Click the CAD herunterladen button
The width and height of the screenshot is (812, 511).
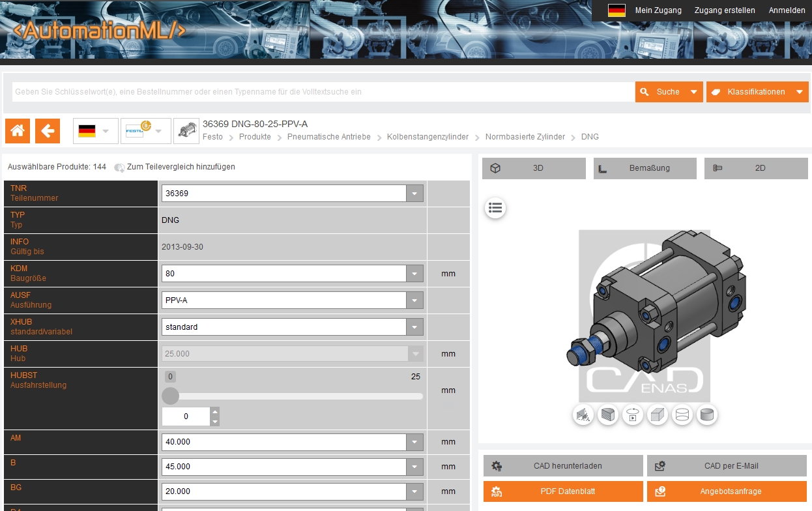tap(563, 466)
